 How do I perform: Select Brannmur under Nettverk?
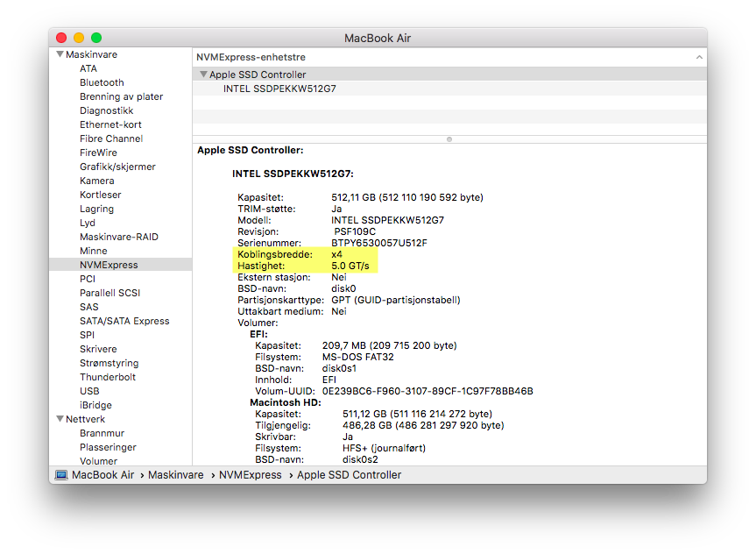click(102, 433)
